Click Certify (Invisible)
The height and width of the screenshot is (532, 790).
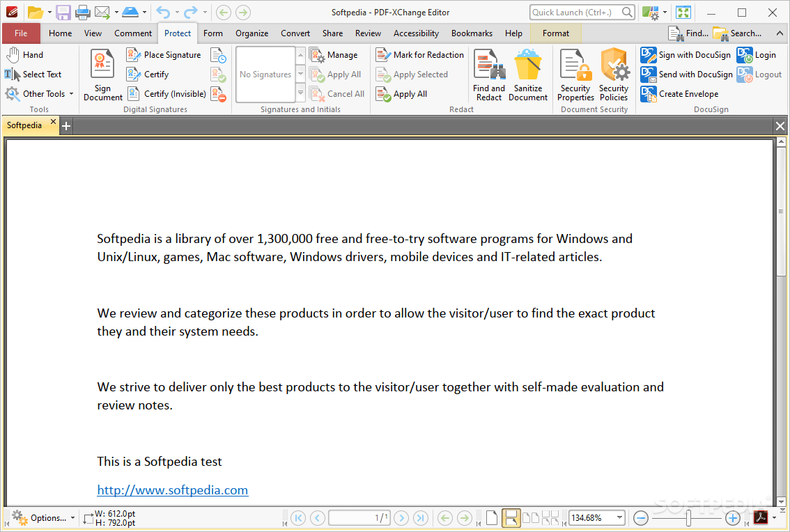click(166, 94)
